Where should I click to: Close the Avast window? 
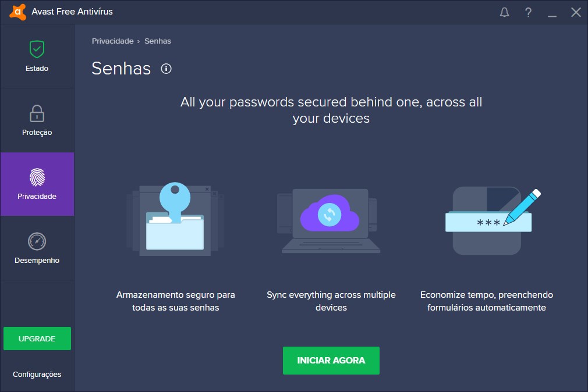[576, 12]
